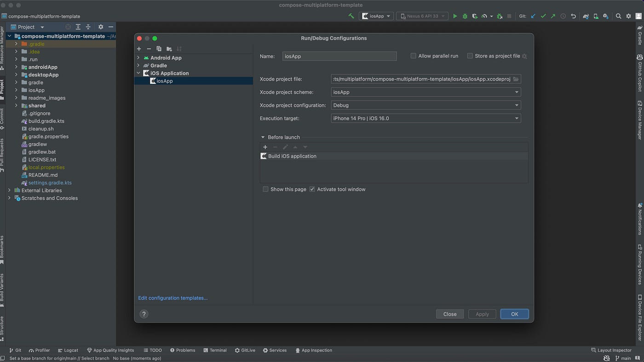Open Layout Inspector in status bar
Screen dimensions: 644x362
(611, 350)
